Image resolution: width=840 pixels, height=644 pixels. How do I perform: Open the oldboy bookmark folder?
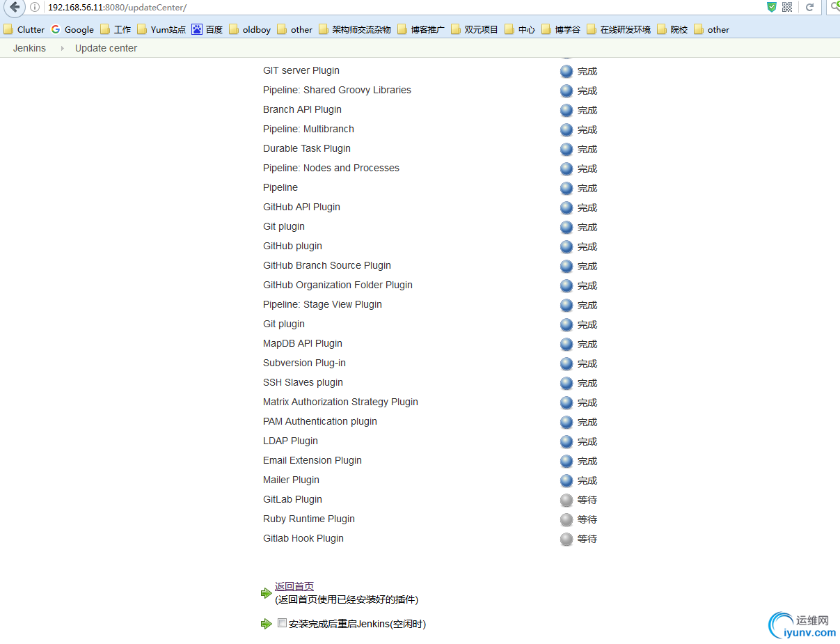tap(250, 29)
